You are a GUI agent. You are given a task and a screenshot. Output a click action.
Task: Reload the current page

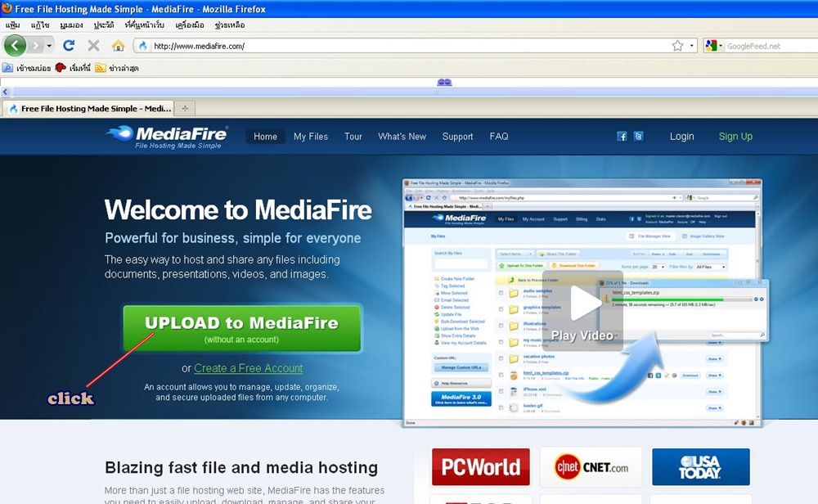click(69, 46)
